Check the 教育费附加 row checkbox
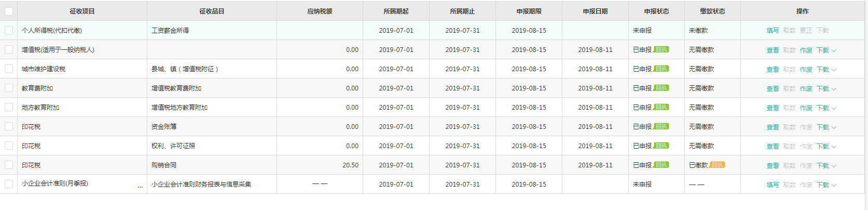Viewport: 868px width, 210px height. click(9, 88)
